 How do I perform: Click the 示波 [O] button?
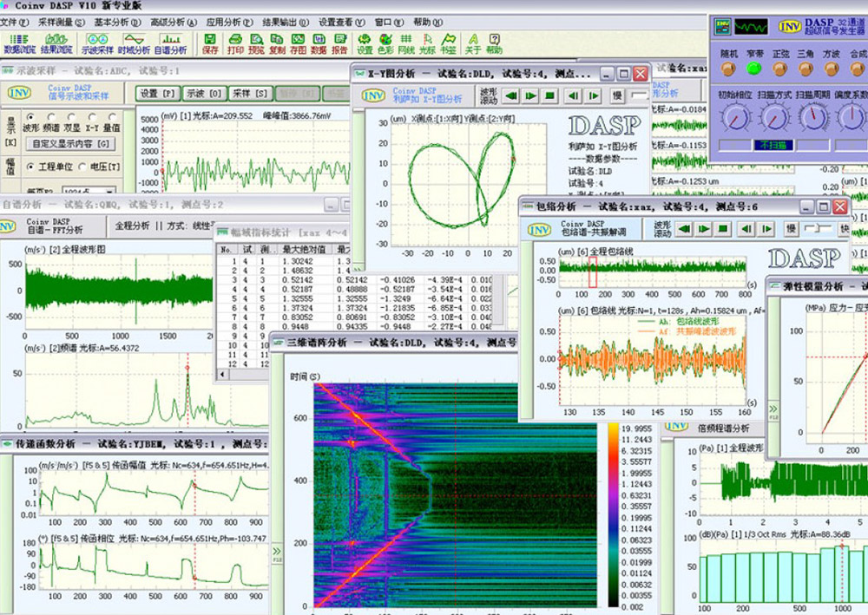click(204, 94)
